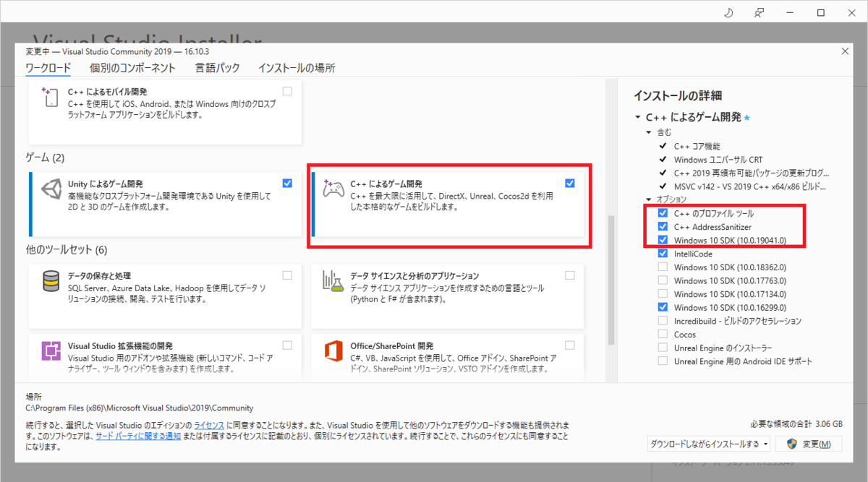Check the Incredibuild build acceleration option
868x482 pixels.
click(x=663, y=321)
